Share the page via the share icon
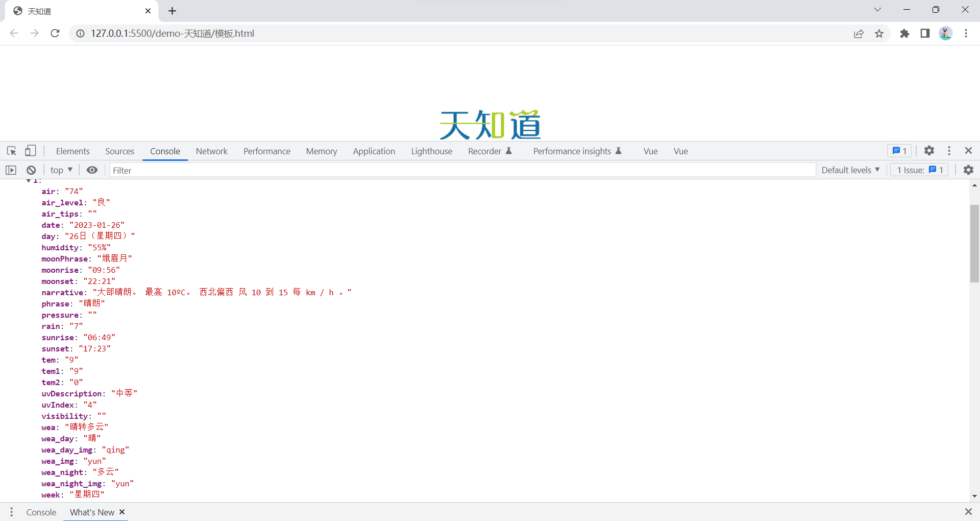This screenshot has height=521, width=980. point(859,33)
